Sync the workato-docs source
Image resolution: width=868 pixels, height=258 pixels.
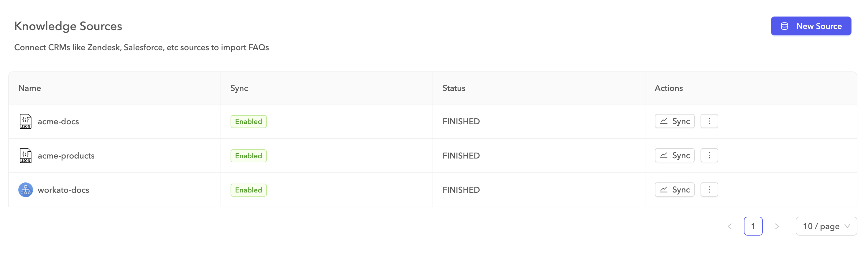pos(675,190)
